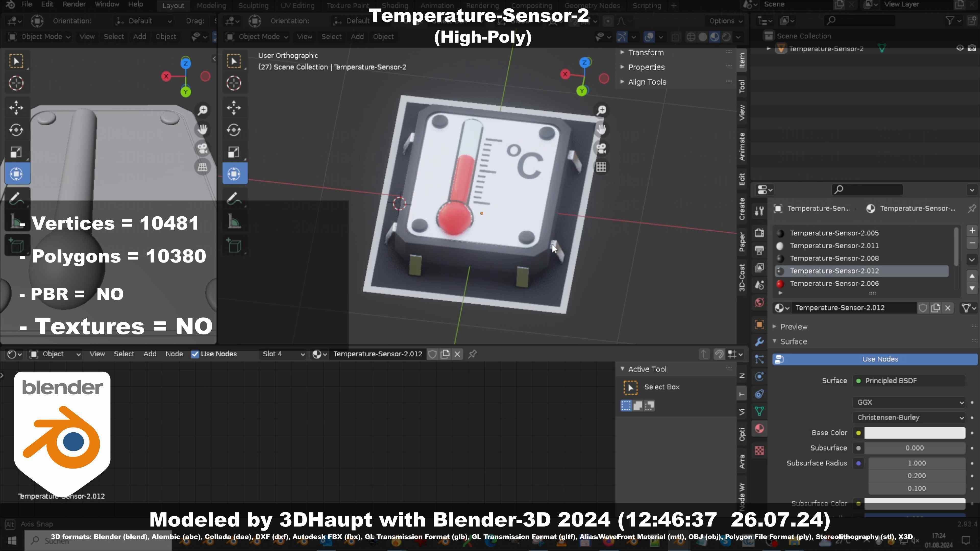Hide Temperature-Sensor-2 in viewport via eye icon
The width and height of the screenshot is (980, 551).
(x=960, y=48)
